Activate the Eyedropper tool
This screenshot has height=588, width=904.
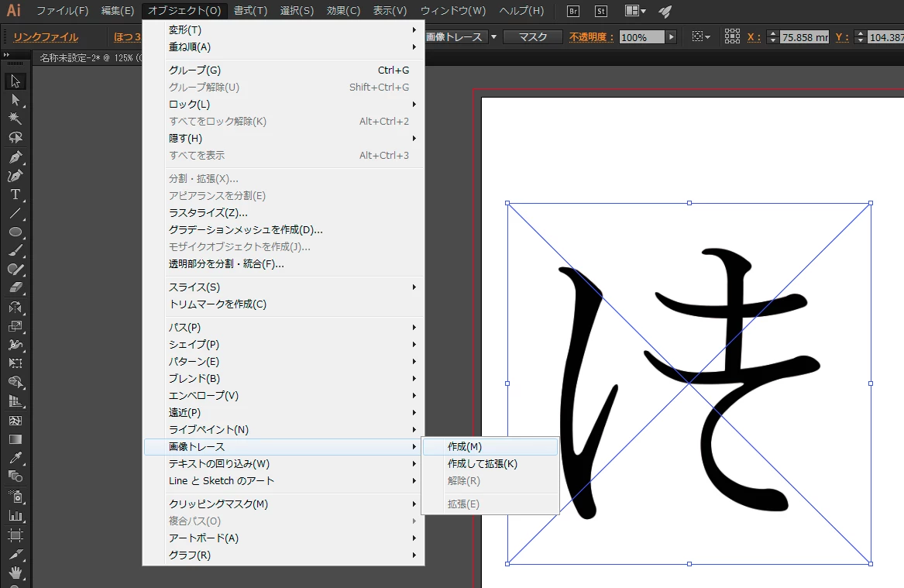[x=15, y=458]
